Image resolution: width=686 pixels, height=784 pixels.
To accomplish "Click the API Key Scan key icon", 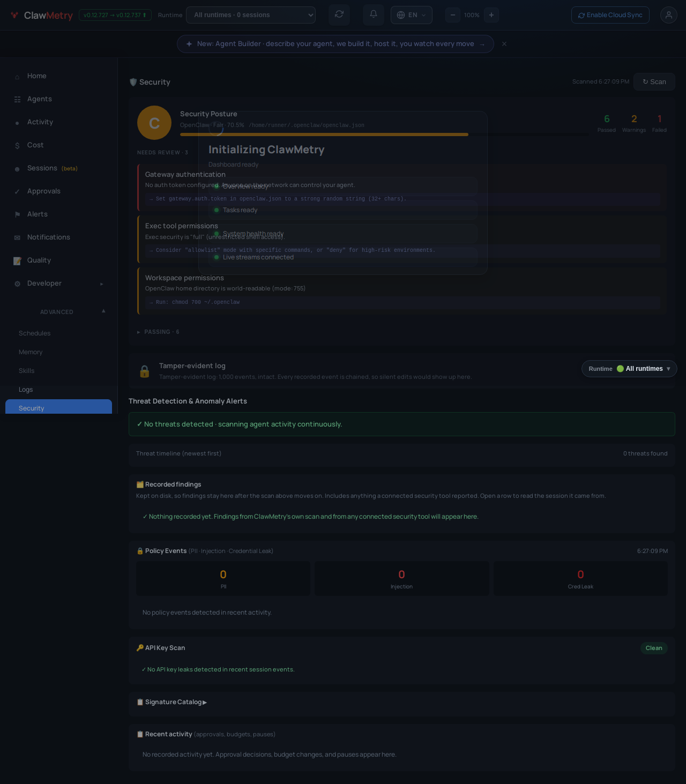I will click(x=140, y=648).
